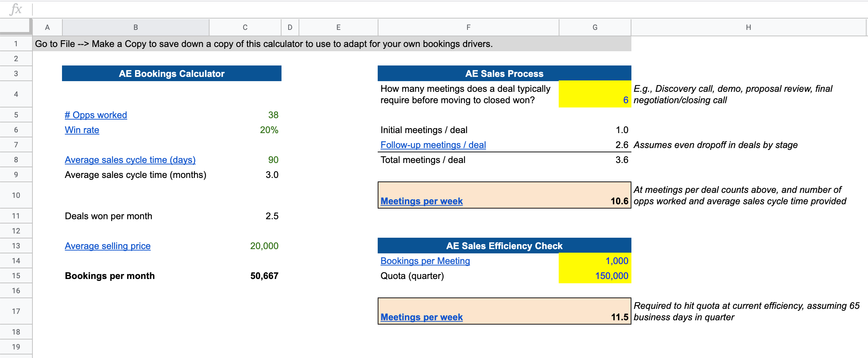
Task: Click the 'Quota (quarter)' label
Action: pyautogui.click(x=412, y=276)
